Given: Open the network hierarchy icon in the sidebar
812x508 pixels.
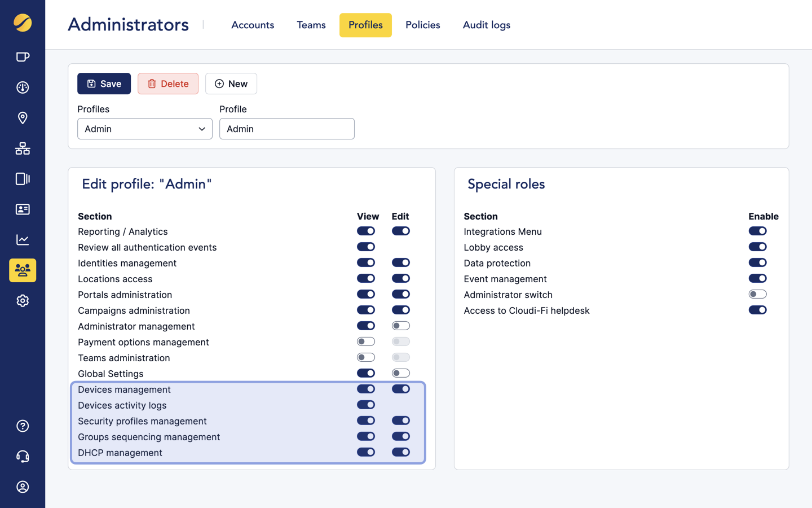Looking at the screenshot, I should coord(23,148).
